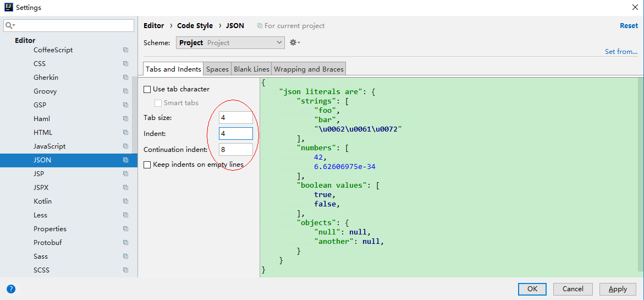Select JavaScript in the settings tree
This screenshot has width=644, height=300.
click(49, 146)
